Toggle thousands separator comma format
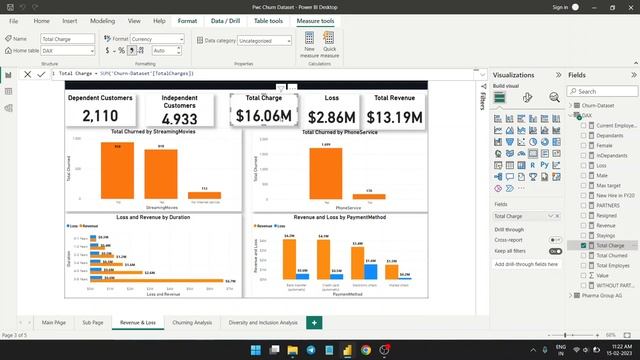The height and width of the screenshot is (360, 640). 131,51
